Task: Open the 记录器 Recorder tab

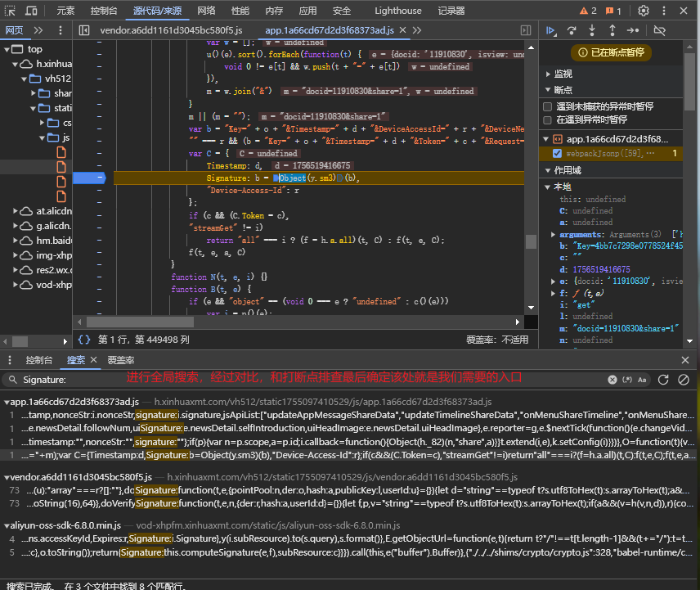Action: coord(451,11)
